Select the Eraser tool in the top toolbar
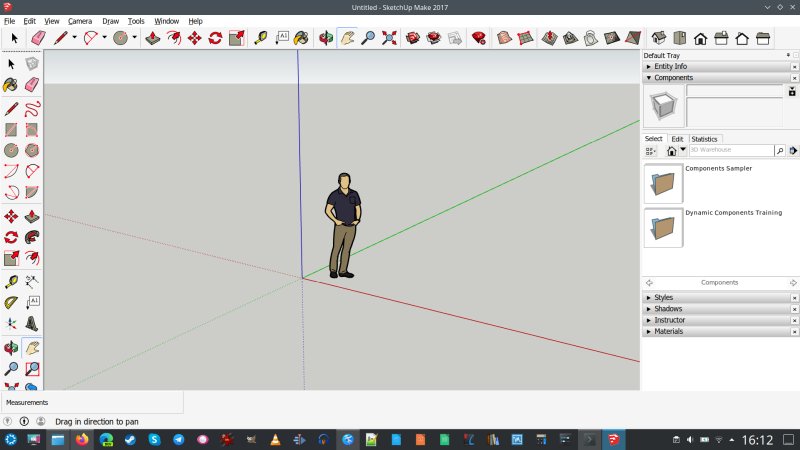Viewport: 800px width, 450px height. coord(38,38)
